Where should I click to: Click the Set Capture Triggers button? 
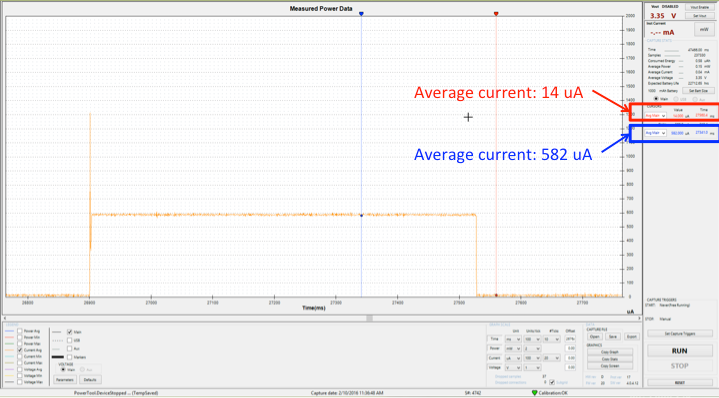pyautogui.click(x=680, y=334)
